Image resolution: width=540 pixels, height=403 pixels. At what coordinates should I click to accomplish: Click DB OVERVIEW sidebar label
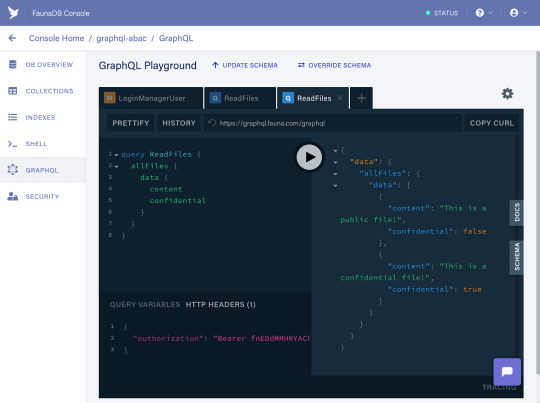[49, 65]
